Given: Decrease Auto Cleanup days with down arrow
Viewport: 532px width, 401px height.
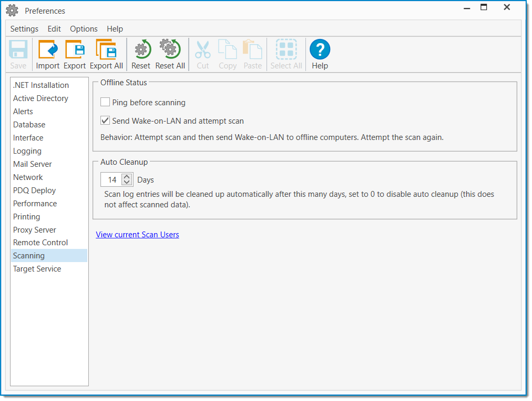Looking at the screenshot, I should tap(127, 182).
